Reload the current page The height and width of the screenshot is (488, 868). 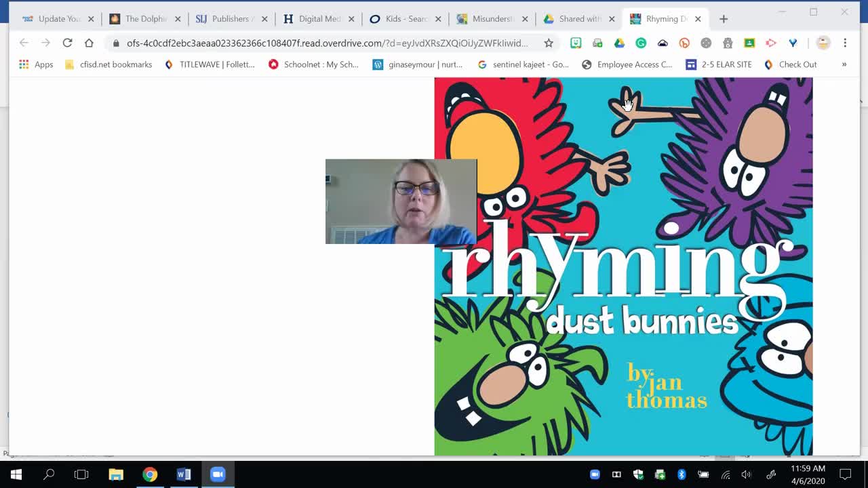pyautogui.click(x=67, y=43)
